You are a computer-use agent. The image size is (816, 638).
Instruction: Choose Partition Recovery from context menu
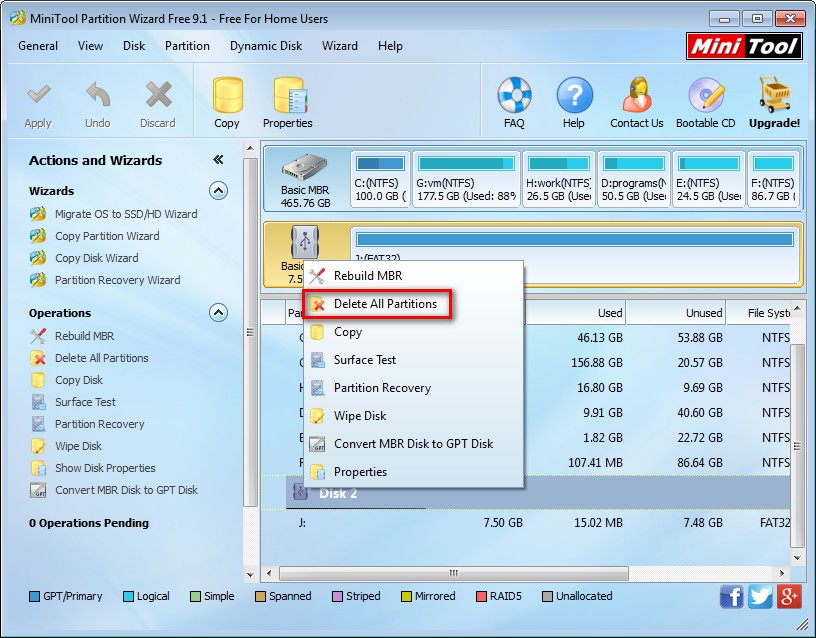point(413,388)
